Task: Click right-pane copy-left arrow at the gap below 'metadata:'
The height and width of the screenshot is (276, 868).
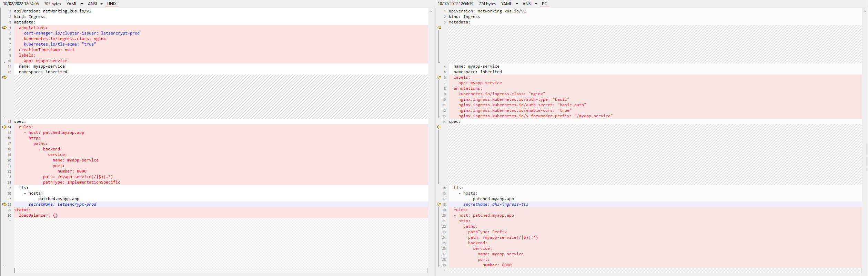Action: (x=439, y=28)
